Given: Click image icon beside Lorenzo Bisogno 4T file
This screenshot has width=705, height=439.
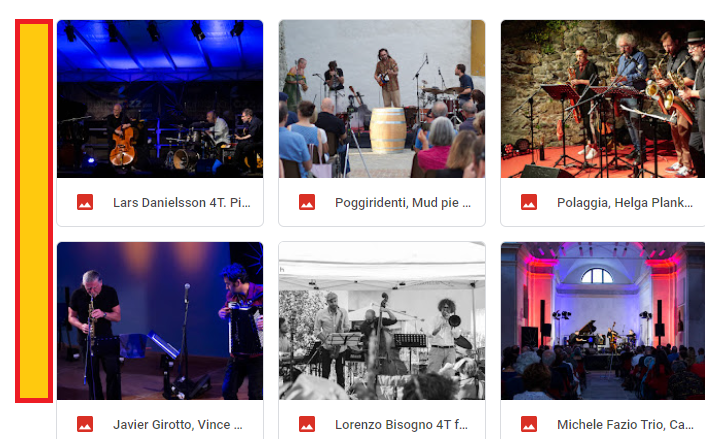Looking at the screenshot, I should coord(307,424).
